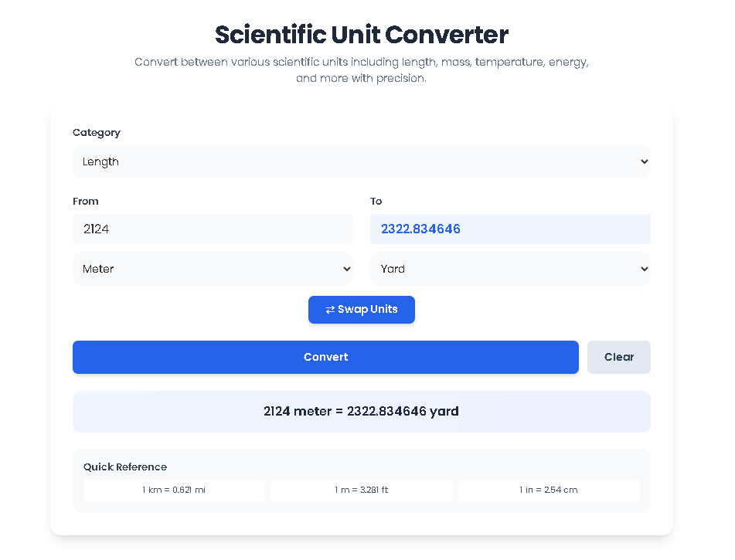Open the Category dropdown showing Length
The image size is (735, 560).
361,161
